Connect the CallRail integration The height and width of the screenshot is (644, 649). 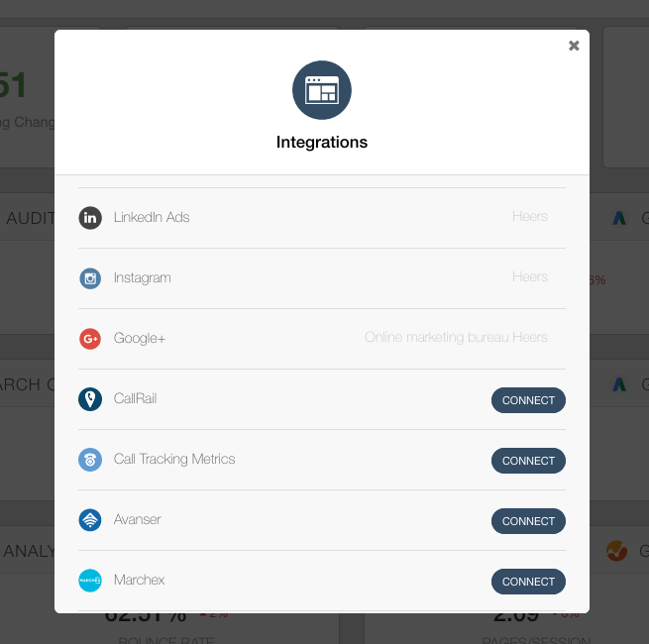[528, 400]
